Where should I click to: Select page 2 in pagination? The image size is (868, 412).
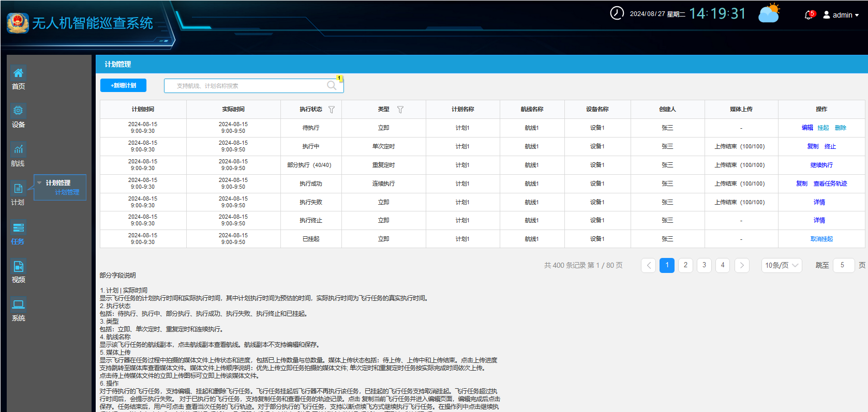point(685,265)
